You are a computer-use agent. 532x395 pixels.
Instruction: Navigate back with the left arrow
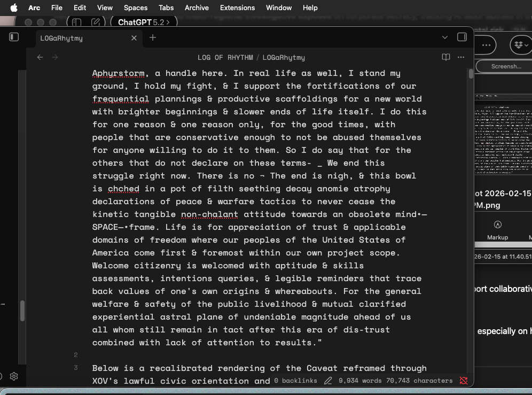(x=40, y=57)
